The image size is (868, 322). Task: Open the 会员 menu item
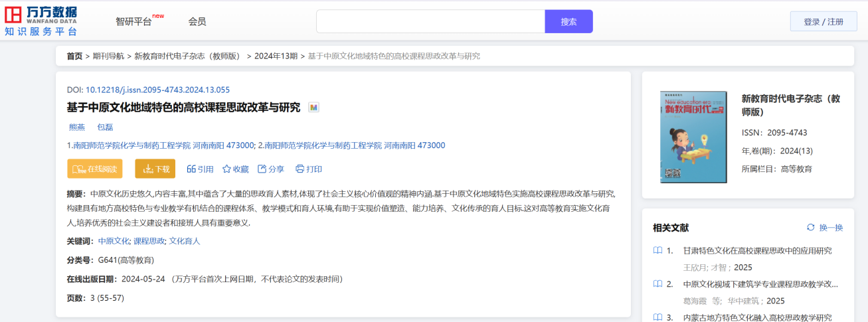click(197, 21)
